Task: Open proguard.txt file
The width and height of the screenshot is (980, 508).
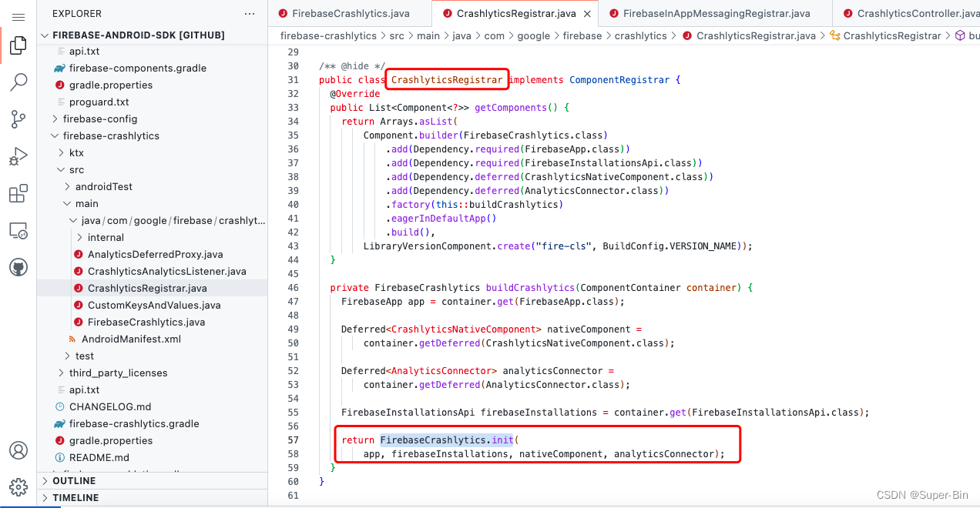Action: click(x=153, y=102)
